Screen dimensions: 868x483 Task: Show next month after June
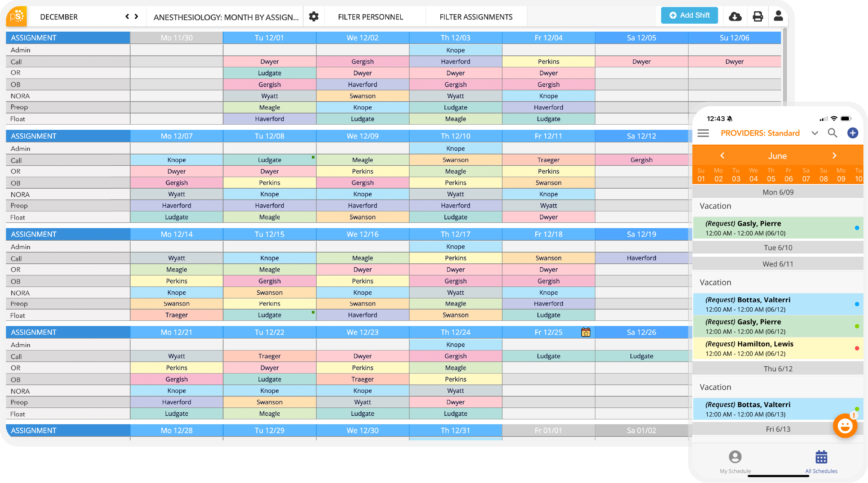coord(834,156)
